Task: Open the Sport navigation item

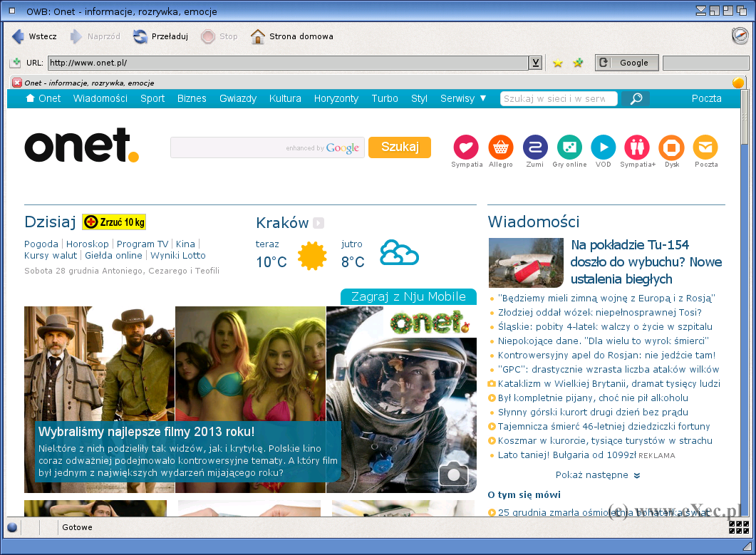Action: (x=152, y=98)
